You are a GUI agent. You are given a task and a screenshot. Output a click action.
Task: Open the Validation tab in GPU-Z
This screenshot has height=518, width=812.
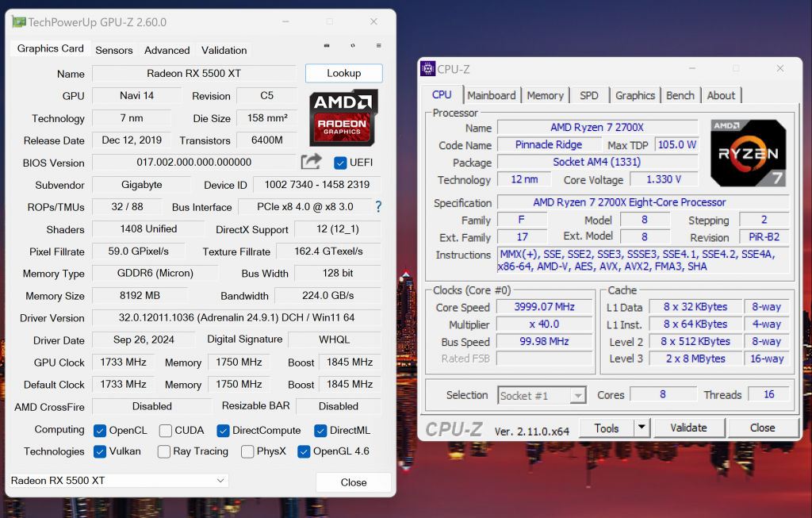[x=224, y=50]
